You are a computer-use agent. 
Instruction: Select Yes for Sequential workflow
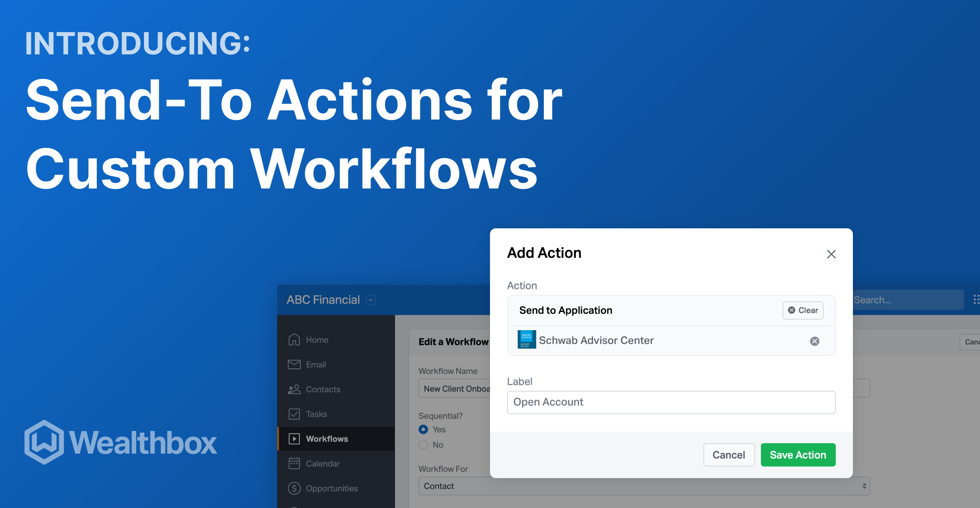(x=423, y=429)
